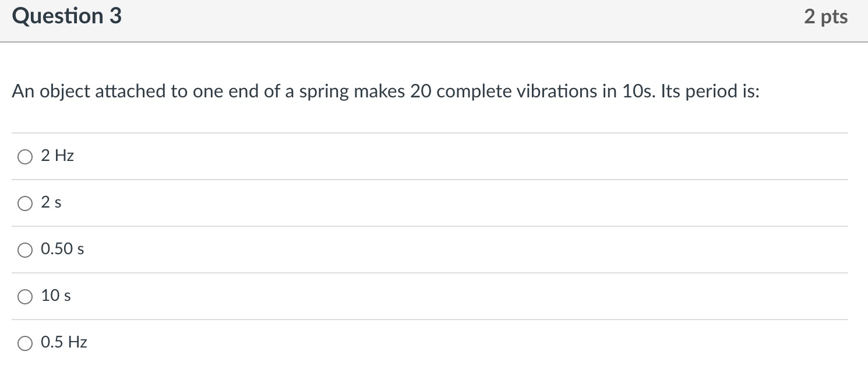The height and width of the screenshot is (379, 868).
Task: Select the "0.5 Hz" radio button
Action: pos(25,343)
